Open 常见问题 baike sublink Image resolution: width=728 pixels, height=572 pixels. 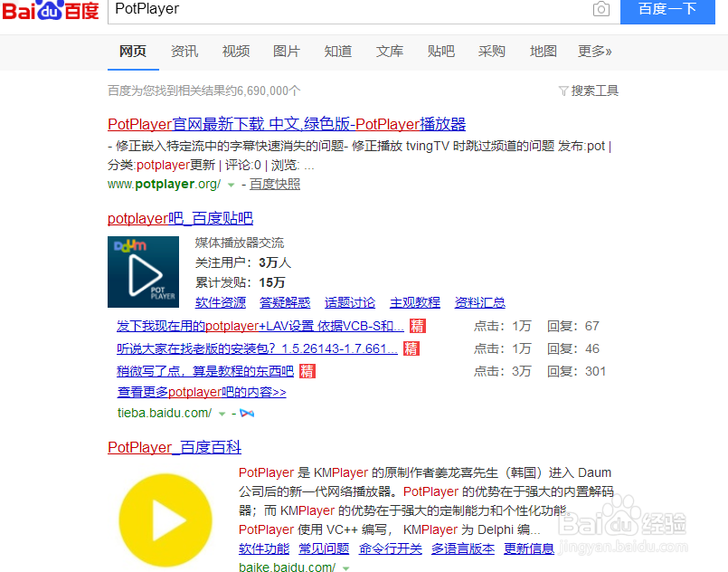pos(324,548)
